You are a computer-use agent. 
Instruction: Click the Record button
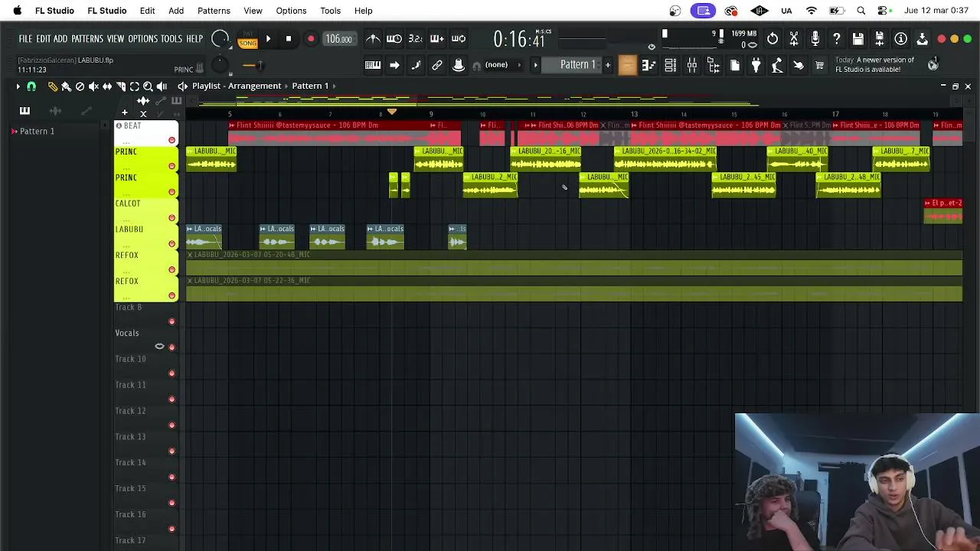pyautogui.click(x=311, y=39)
